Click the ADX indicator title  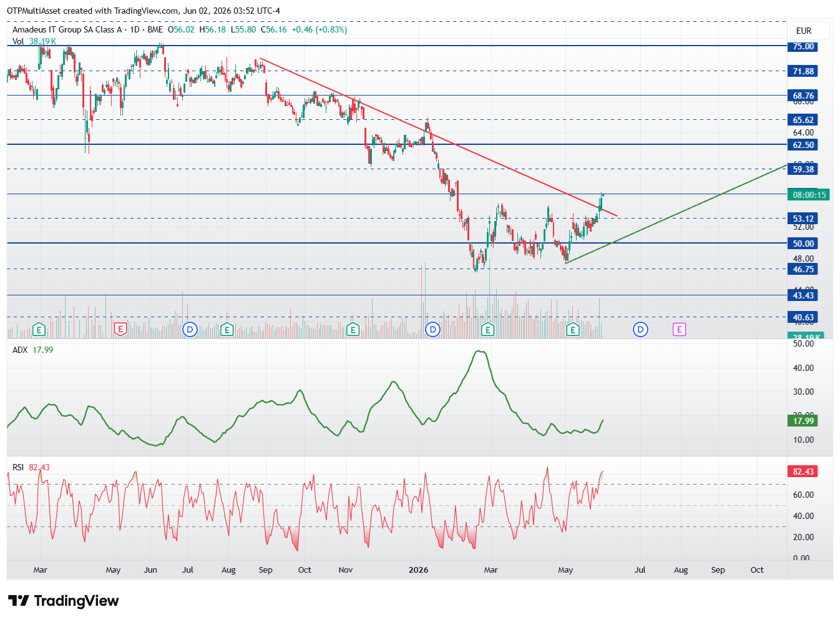coord(20,350)
